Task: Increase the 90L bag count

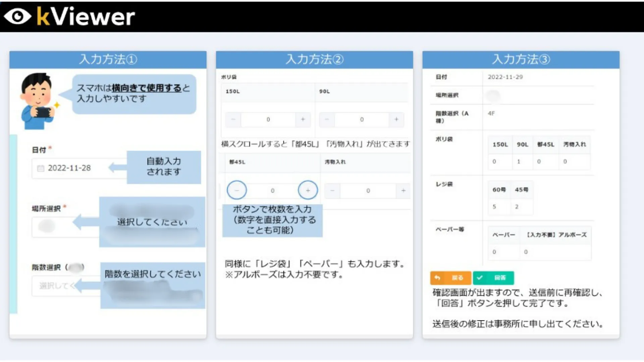Action: click(x=396, y=119)
